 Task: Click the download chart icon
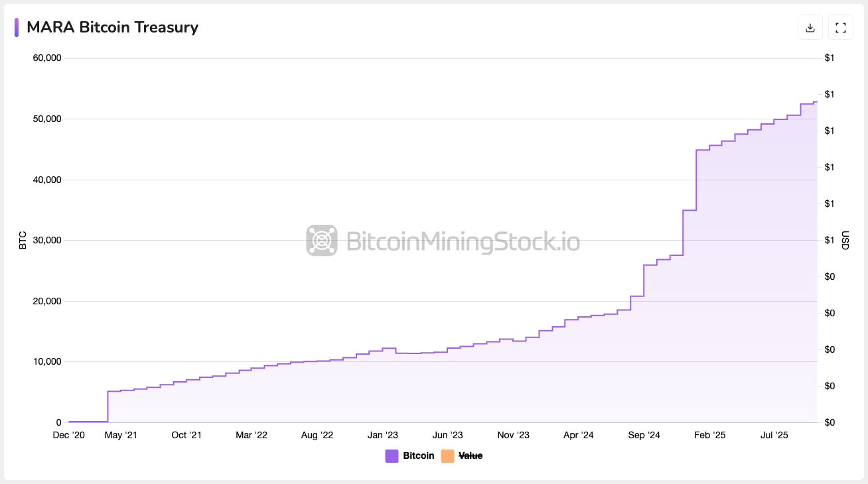[x=810, y=27]
